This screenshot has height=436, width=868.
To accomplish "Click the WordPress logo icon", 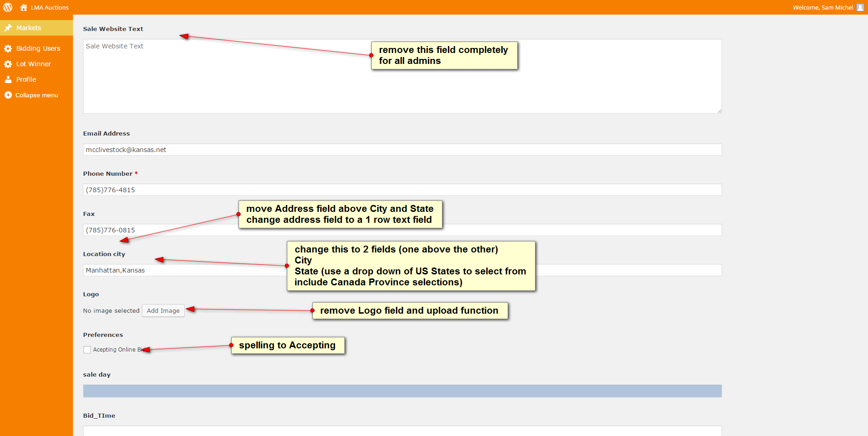I will point(8,7).
